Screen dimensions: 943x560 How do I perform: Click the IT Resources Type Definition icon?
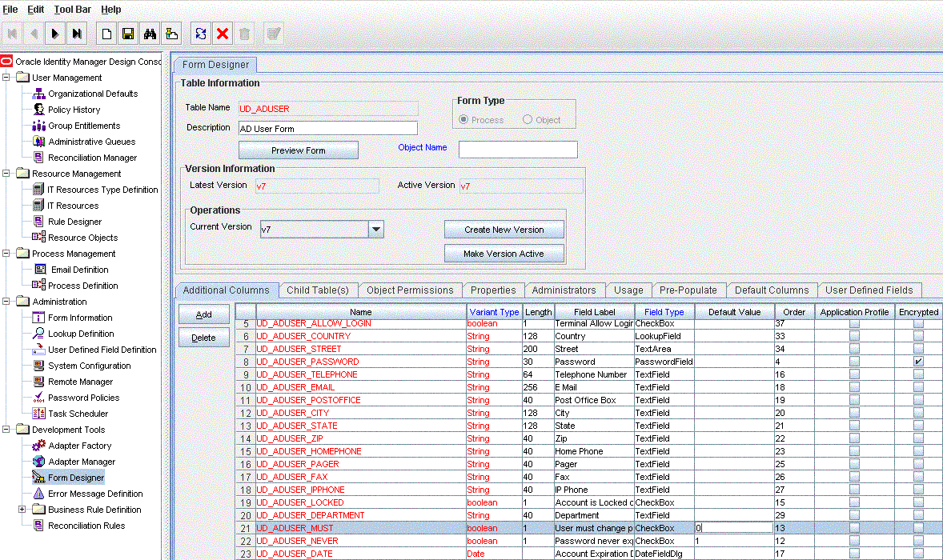pos(38,190)
